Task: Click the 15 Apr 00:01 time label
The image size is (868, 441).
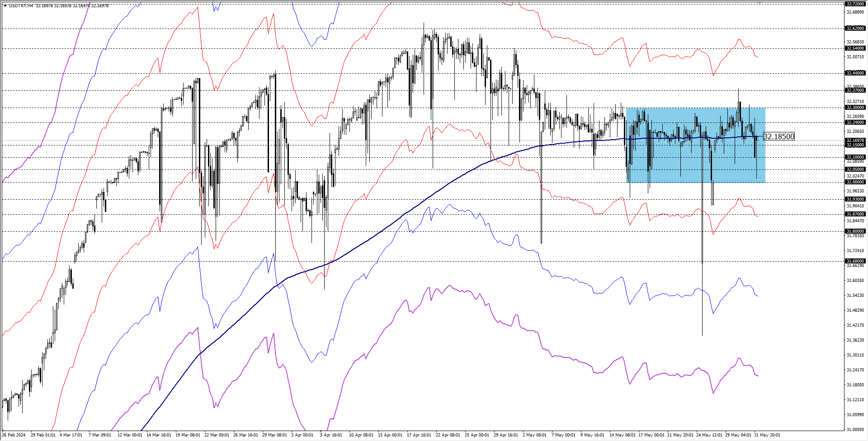Action: [390, 435]
